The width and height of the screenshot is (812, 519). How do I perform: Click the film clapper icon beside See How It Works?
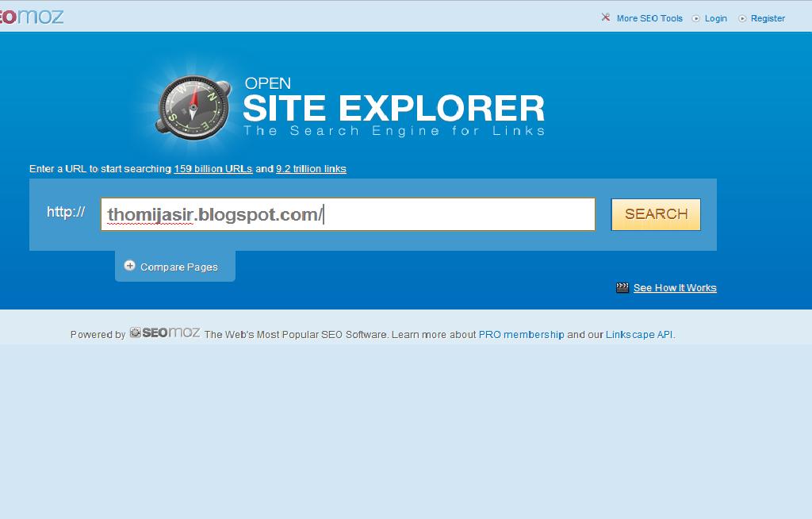622,288
